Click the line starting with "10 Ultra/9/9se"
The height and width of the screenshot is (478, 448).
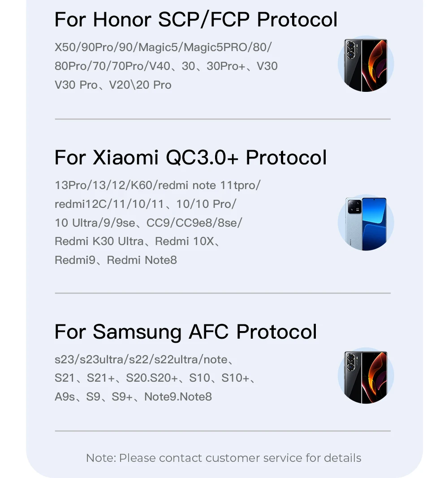click(148, 223)
